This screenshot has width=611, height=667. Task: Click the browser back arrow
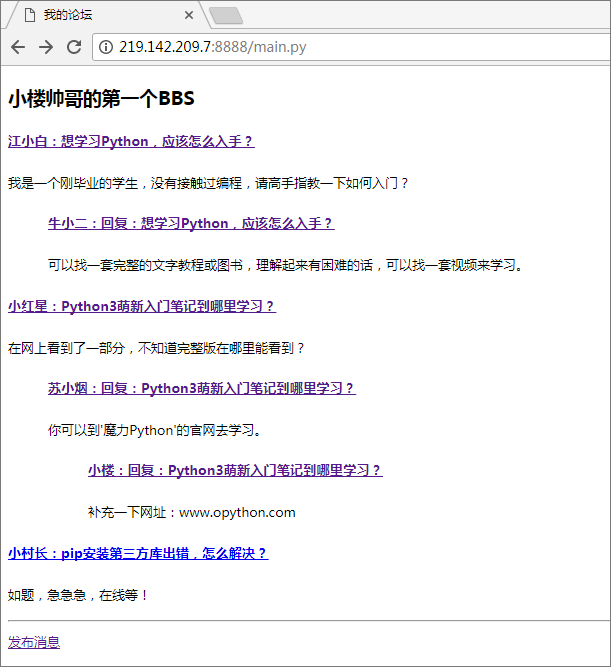[x=18, y=47]
